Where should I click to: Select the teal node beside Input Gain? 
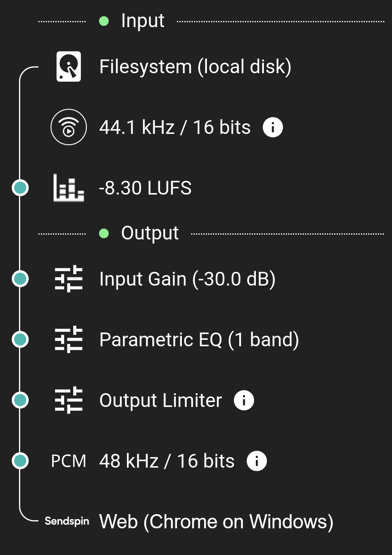point(20,279)
